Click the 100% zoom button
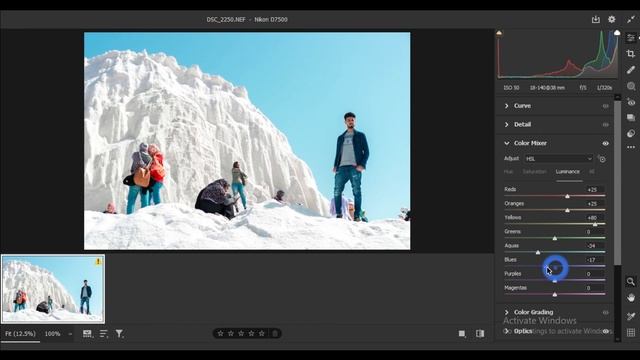The image size is (640, 360). click(52, 334)
